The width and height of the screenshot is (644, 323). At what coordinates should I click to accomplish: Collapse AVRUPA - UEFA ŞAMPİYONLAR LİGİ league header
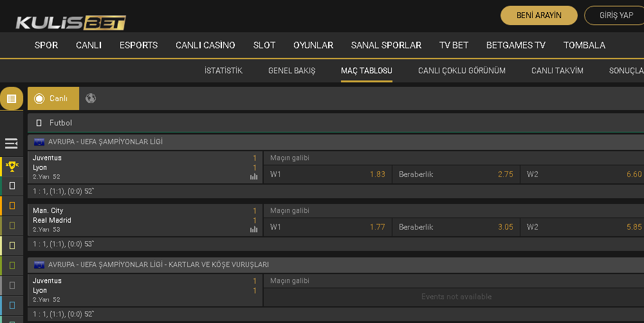pos(336,142)
